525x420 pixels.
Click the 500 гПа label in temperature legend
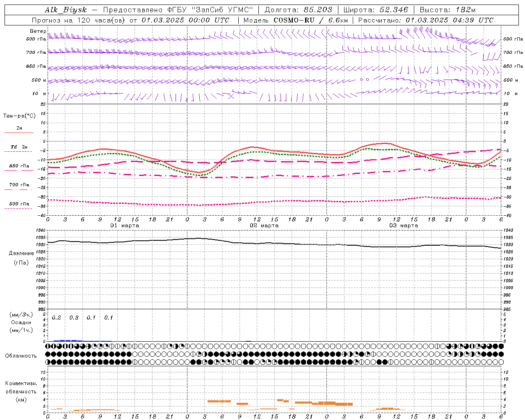click(19, 203)
